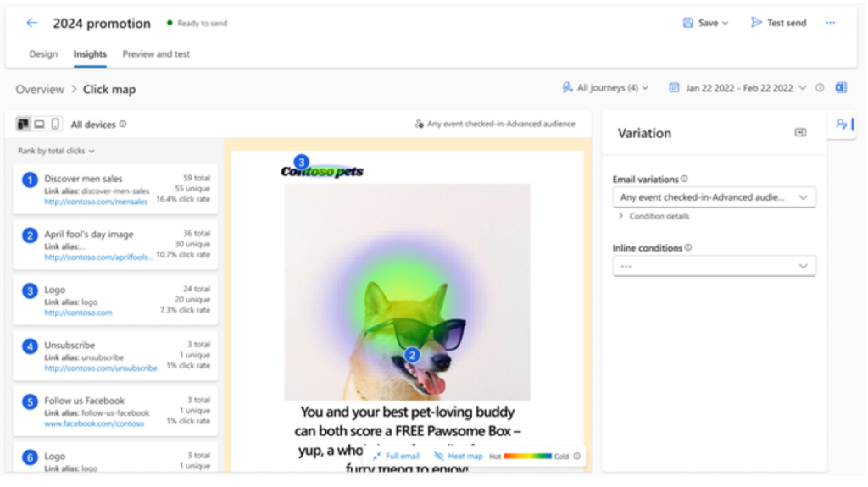Click the number 4 rank badge
Image resolution: width=868 pixels, height=487 pixels.
(x=30, y=346)
